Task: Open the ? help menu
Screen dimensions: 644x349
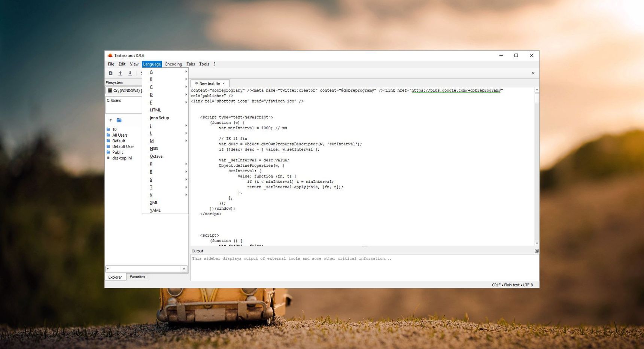Action: pos(215,64)
